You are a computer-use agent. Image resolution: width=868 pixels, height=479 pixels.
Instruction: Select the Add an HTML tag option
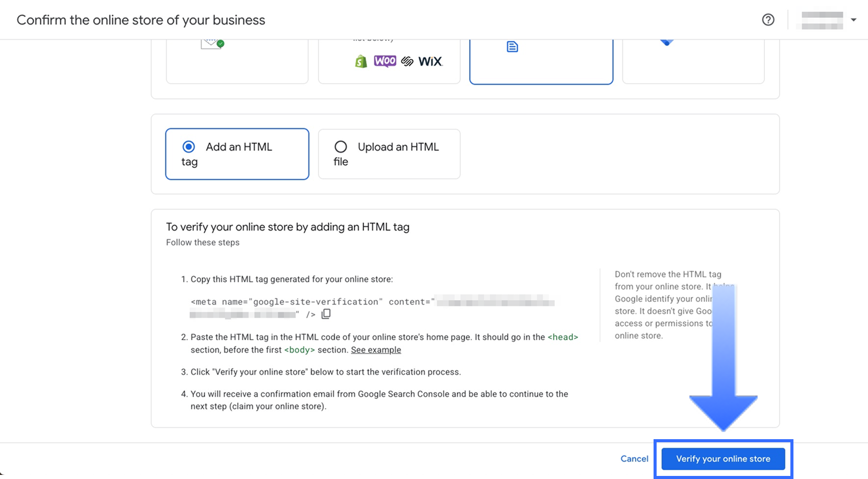[x=189, y=147]
